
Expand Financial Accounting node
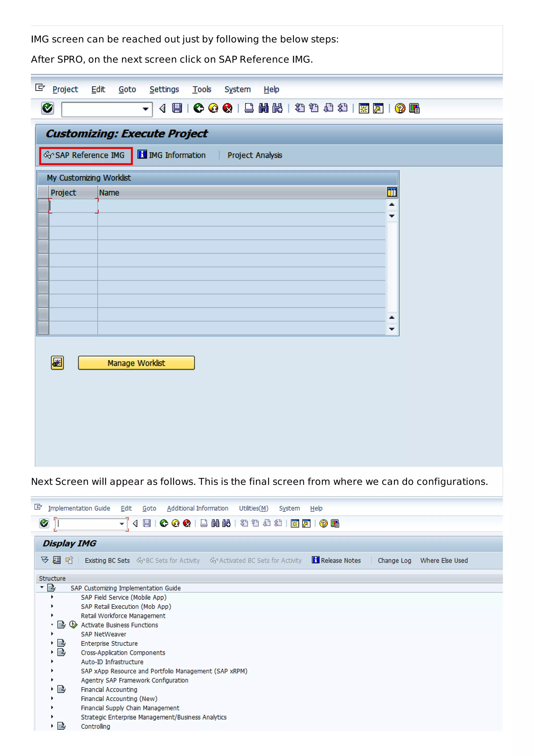(x=52, y=689)
